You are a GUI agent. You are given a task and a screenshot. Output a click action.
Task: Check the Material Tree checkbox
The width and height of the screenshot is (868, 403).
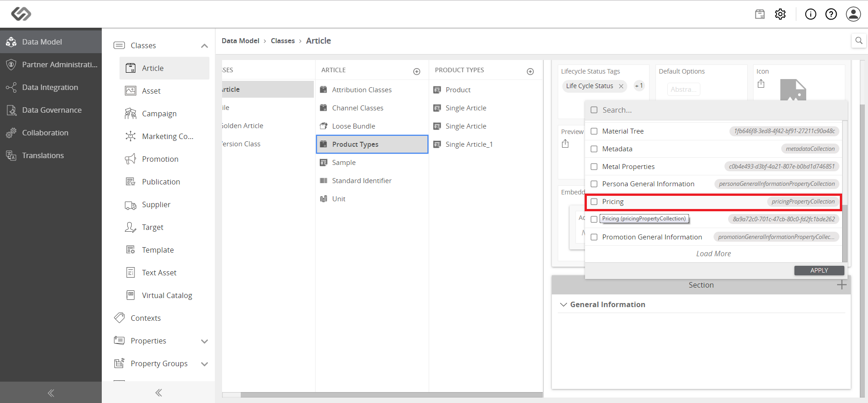coord(594,131)
